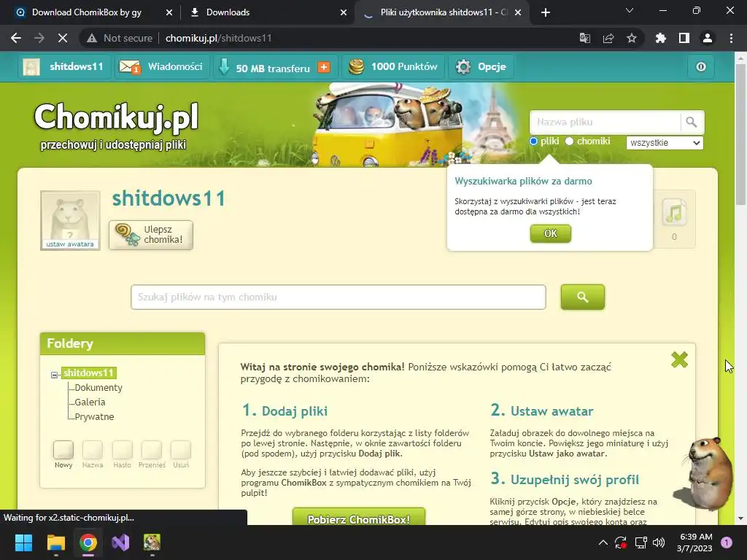Collapse the shitdows11 folder tree node

tap(54, 375)
